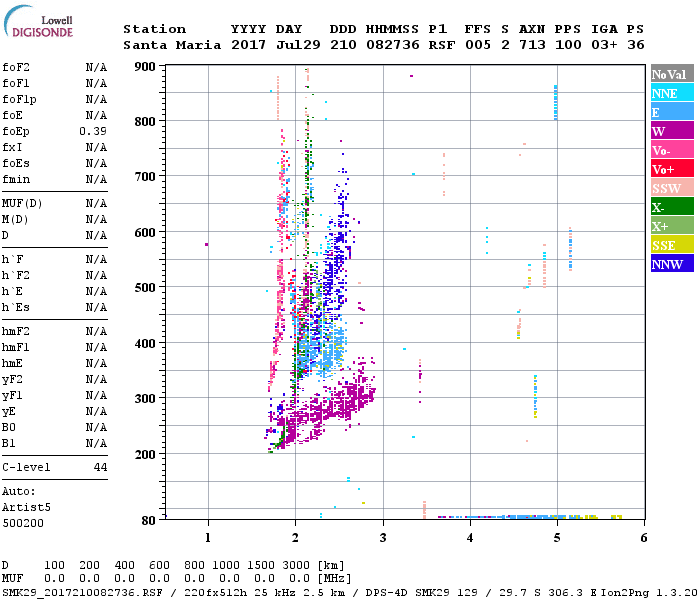Click the foF2 parameter label
Image resolution: width=700 pixels, height=600 pixels.
pos(16,67)
